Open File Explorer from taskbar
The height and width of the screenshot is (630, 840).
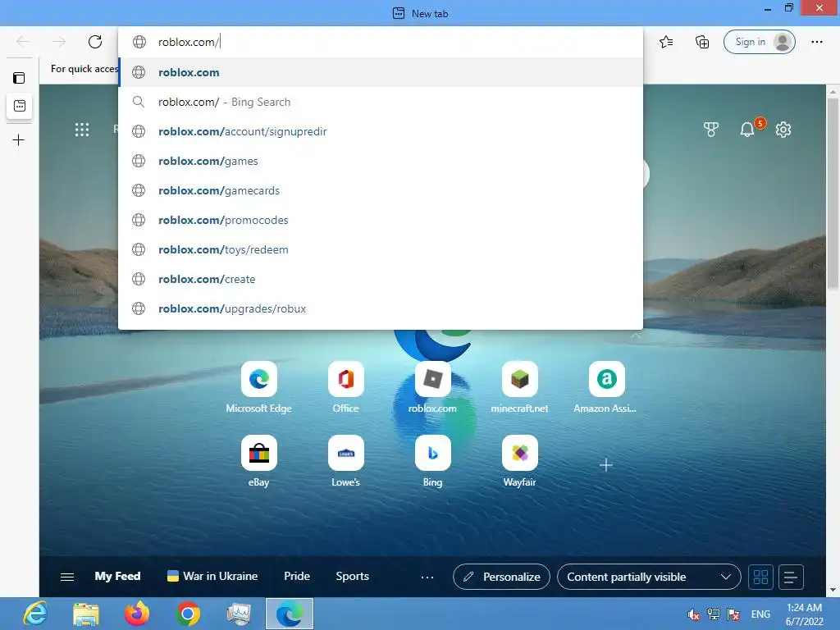[x=85, y=614]
